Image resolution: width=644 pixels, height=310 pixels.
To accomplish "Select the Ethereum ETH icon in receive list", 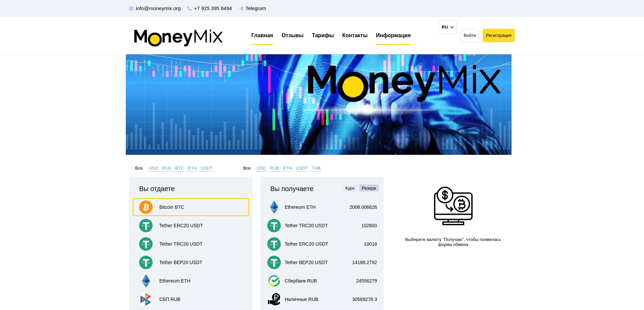I will tap(274, 207).
